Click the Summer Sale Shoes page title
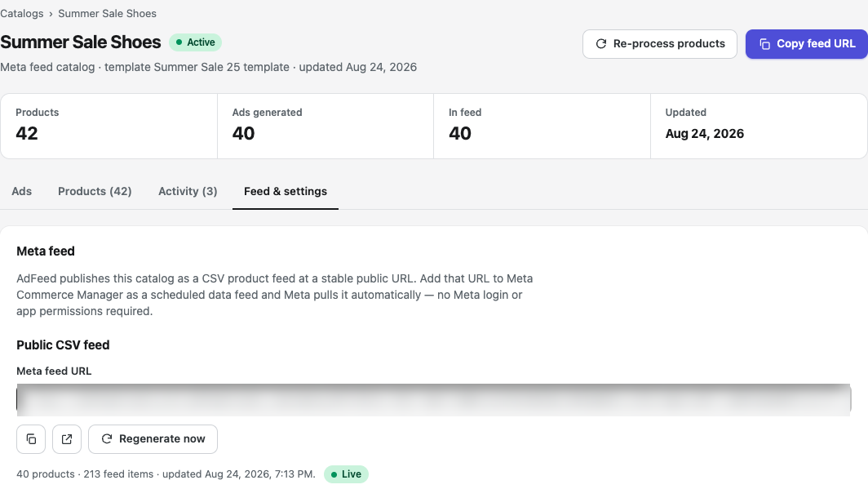 [x=80, y=42]
